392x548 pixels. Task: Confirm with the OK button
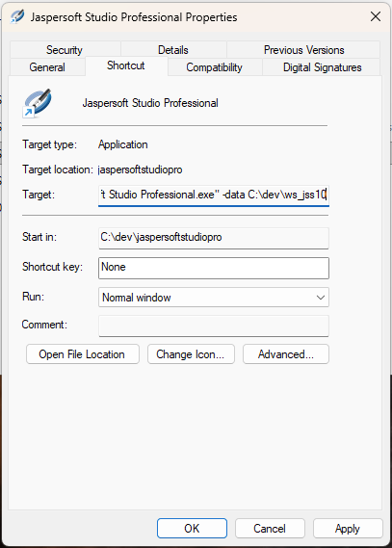(192, 528)
